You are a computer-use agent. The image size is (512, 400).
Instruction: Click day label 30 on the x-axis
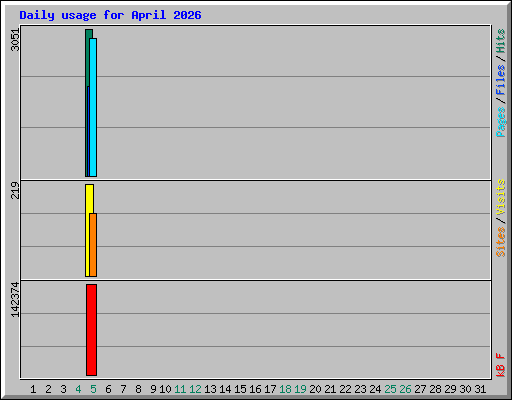click(465, 389)
